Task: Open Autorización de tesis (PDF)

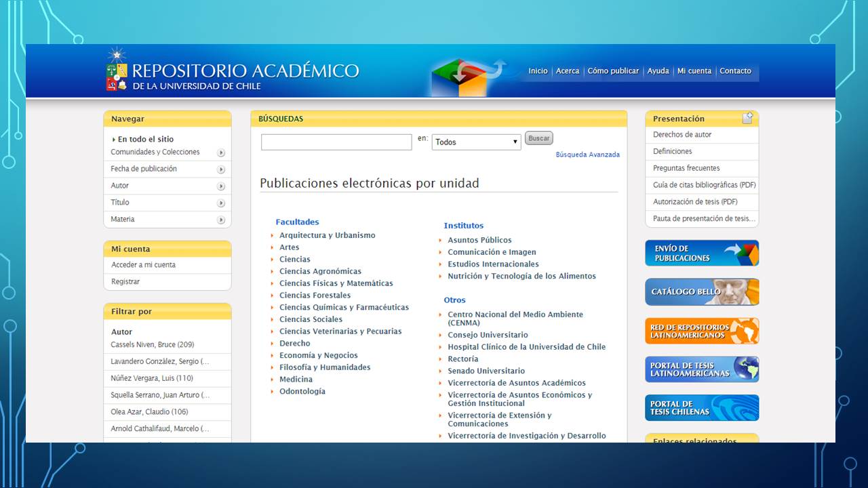Action: [695, 202]
